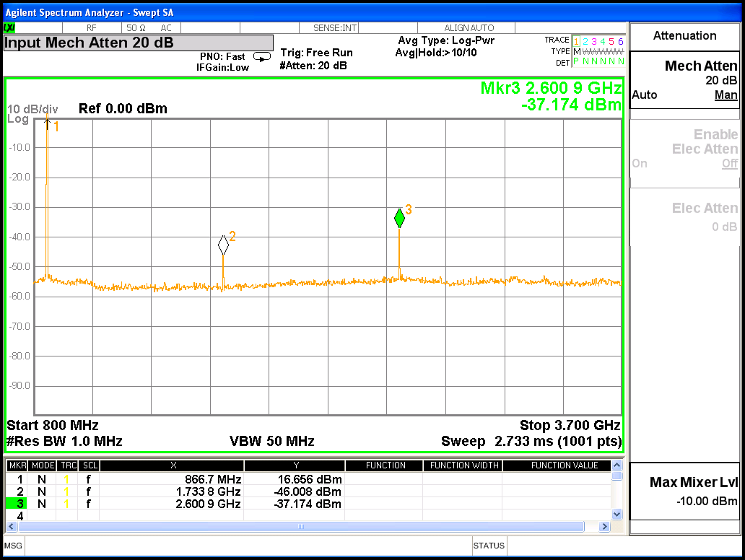The width and height of the screenshot is (745, 560).
Task: Click the MSG status bar area
Action: tap(13, 546)
